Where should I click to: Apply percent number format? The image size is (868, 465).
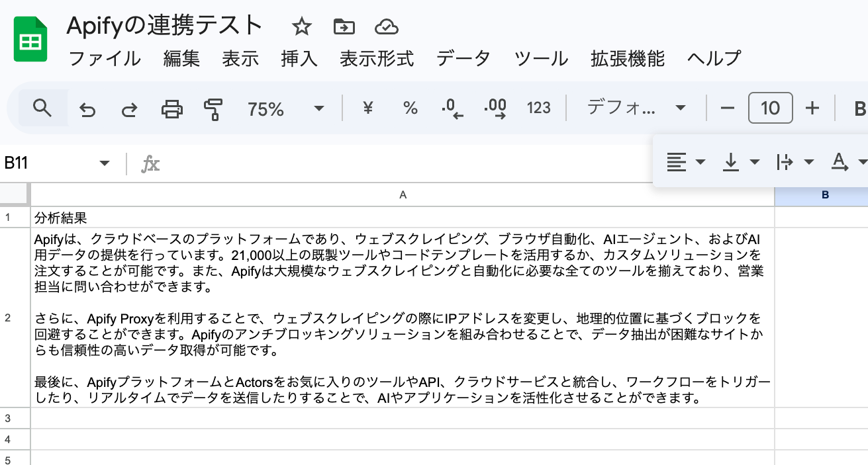click(x=410, y=108)
